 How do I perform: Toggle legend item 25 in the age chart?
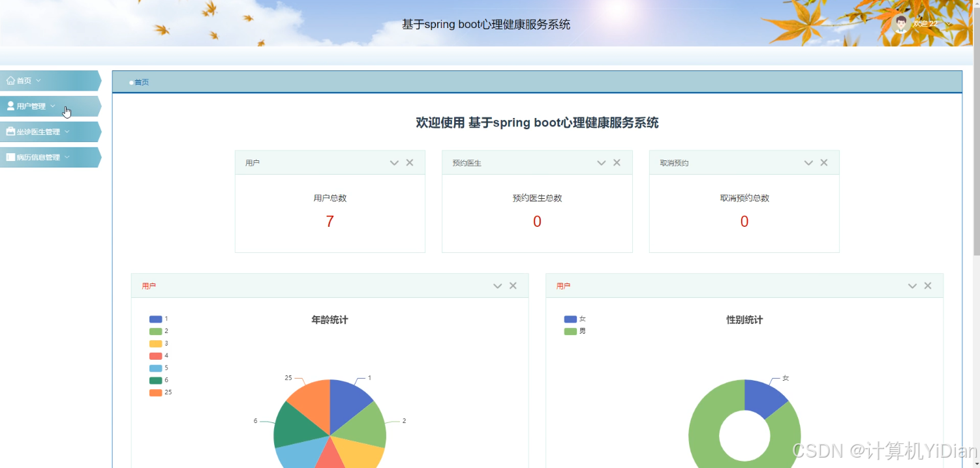tap(161, 392)
